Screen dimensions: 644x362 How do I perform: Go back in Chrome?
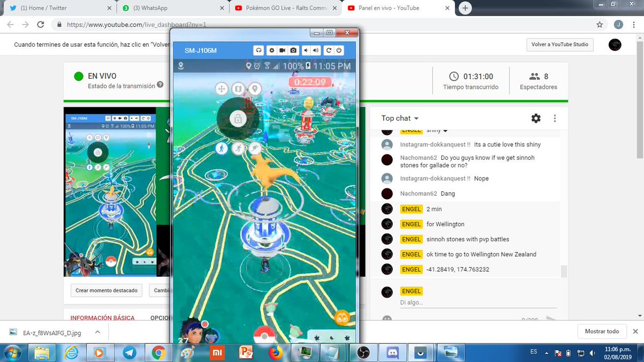click(x=11, y=25)
